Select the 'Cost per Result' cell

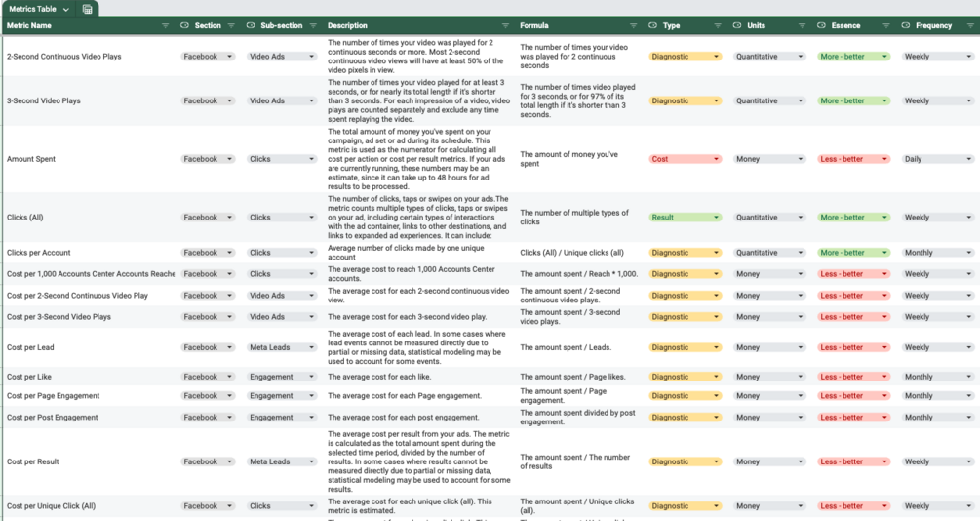click(x=90, y=461)
